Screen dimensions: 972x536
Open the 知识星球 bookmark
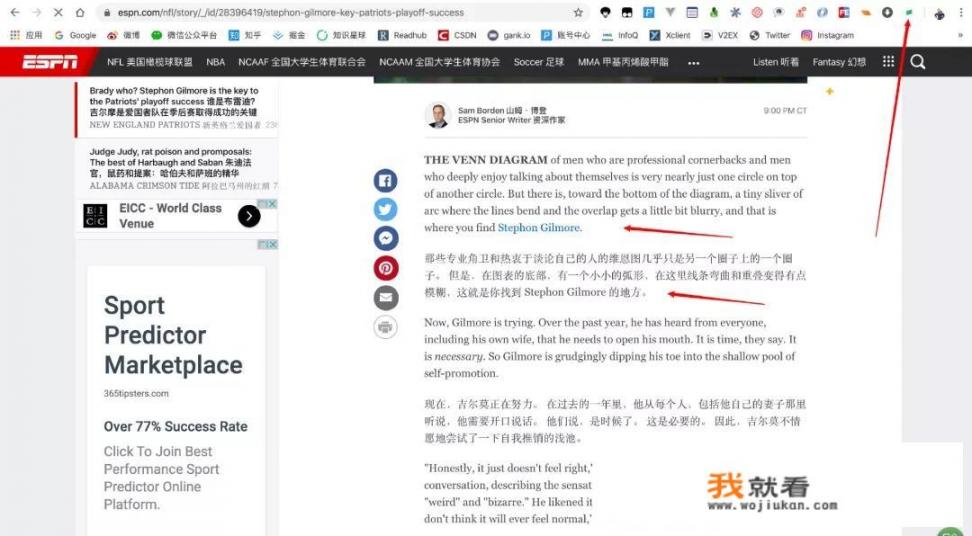point(341,35)
